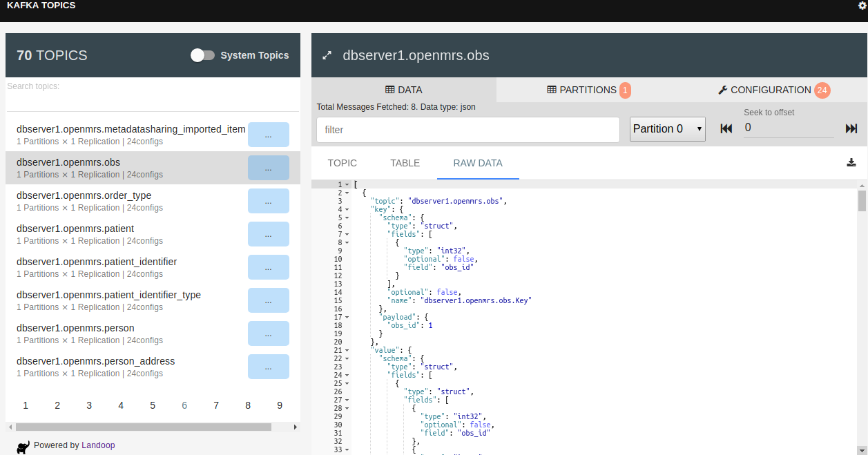868x455 pixels.
Task: Select topic dbserver1.openmrs.patient_identifier
Action: coord(97,262)
